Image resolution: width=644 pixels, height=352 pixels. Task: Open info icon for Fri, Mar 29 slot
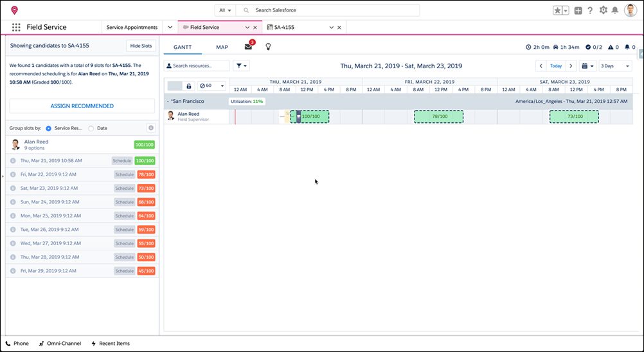click(13, 271)
